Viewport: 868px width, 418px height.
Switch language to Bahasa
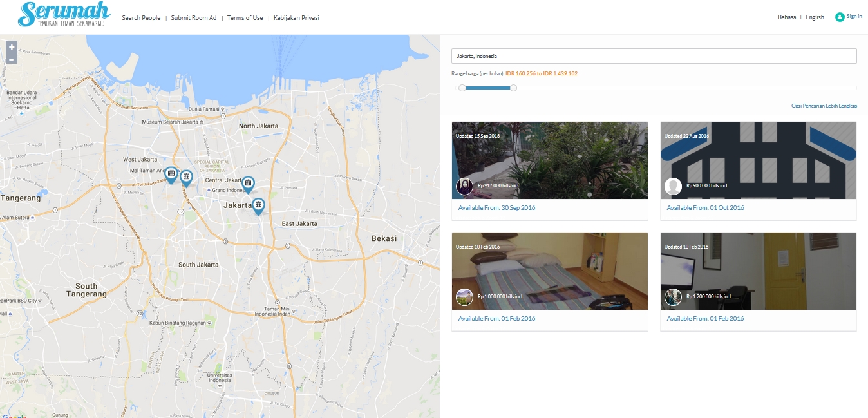[x=787, y=17]
